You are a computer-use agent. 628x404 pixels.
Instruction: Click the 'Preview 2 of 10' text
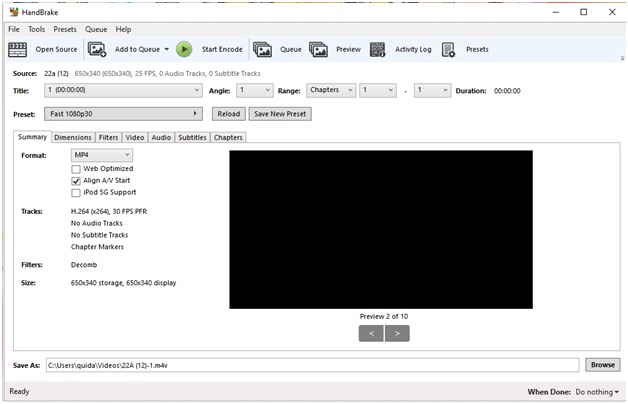click(x=384, y=316)
